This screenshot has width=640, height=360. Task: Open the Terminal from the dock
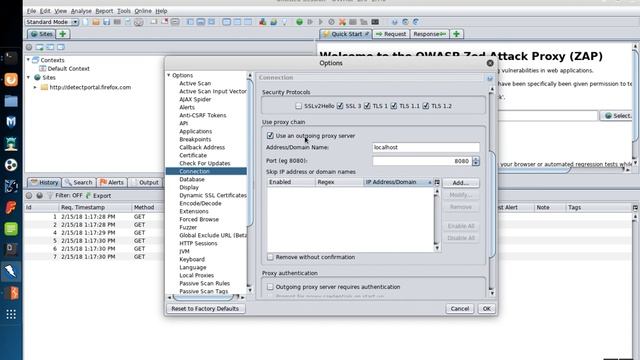(11, 58)
